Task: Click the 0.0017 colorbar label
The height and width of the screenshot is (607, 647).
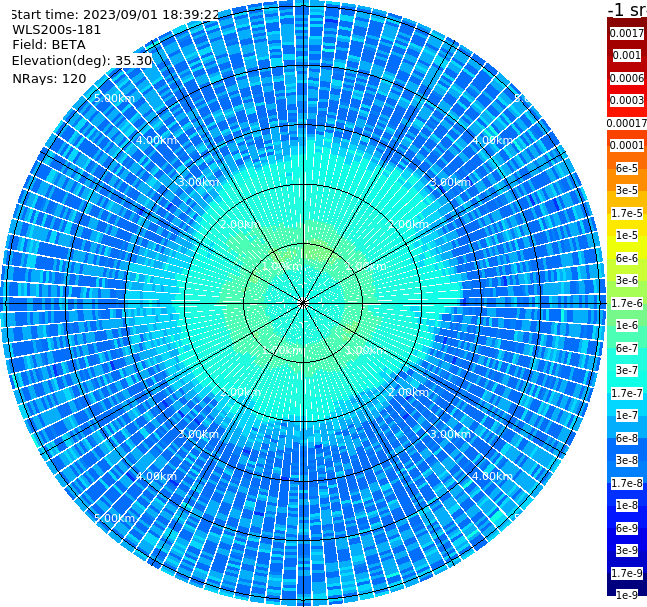Action: coord(627,33)
